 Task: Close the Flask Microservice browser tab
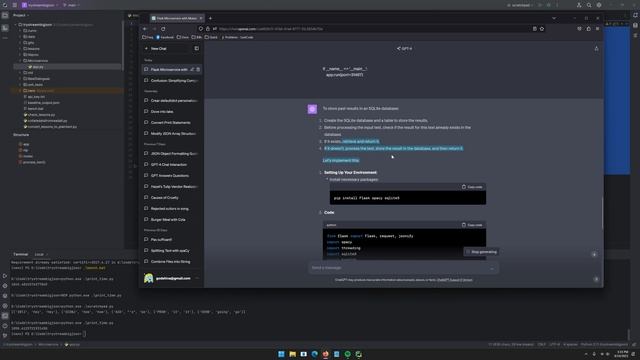tap(201, 18)
